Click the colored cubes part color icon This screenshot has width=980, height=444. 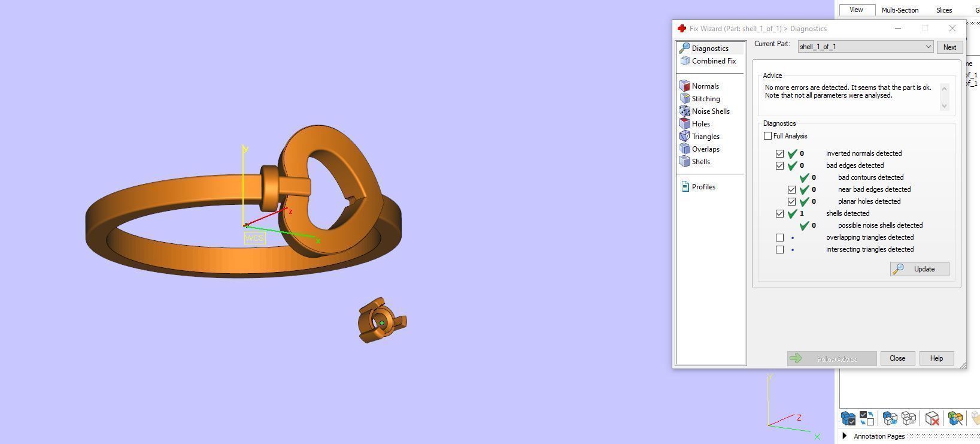(955, 418)
